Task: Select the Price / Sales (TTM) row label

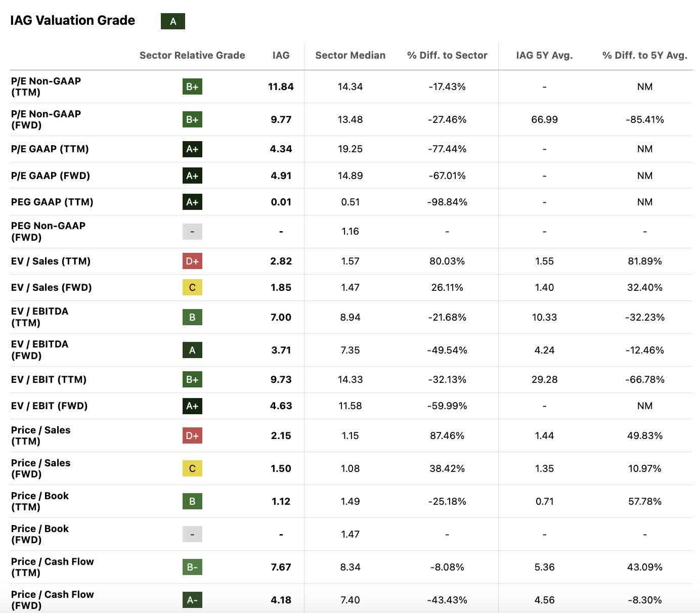Action: pyautogui.click(x=40, y=435)
